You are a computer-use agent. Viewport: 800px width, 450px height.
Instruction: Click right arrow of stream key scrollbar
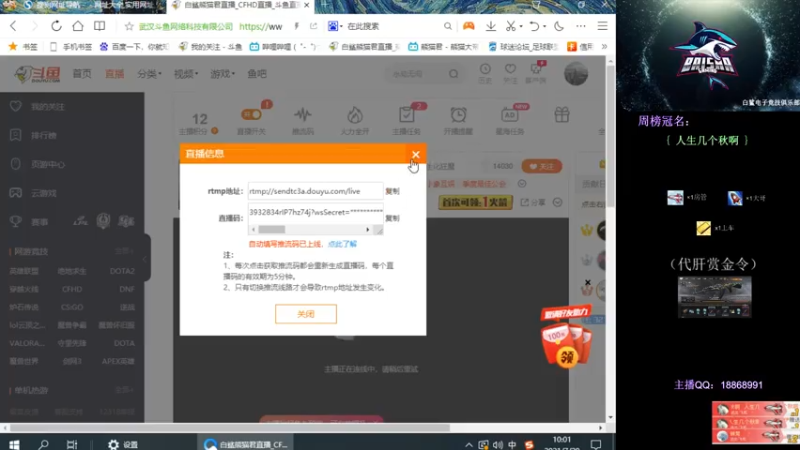point(367,230)
